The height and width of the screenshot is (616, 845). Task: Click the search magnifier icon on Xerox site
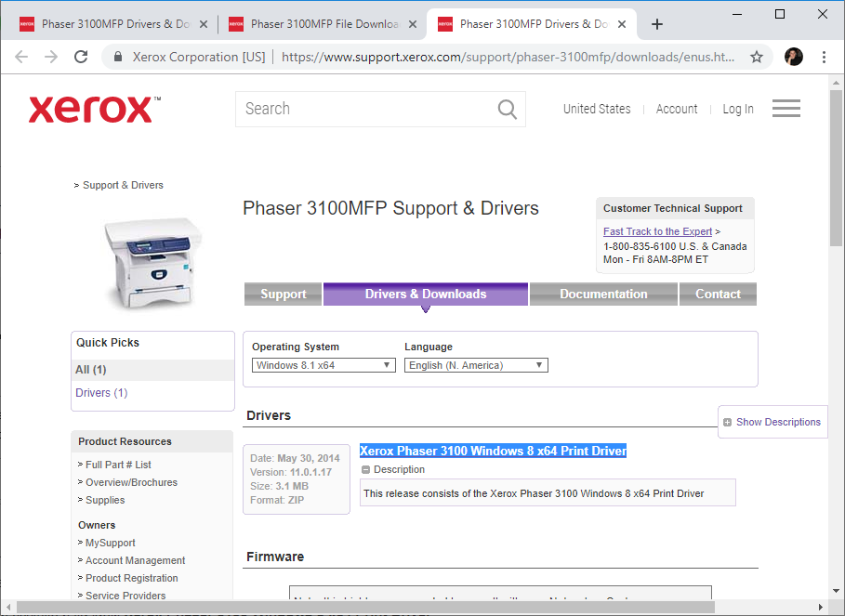(507, 109)
